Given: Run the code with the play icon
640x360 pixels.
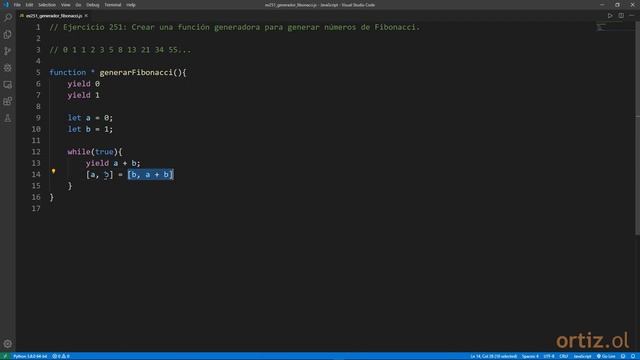Looking at the screenshot, I should click(x=610, y=16).
